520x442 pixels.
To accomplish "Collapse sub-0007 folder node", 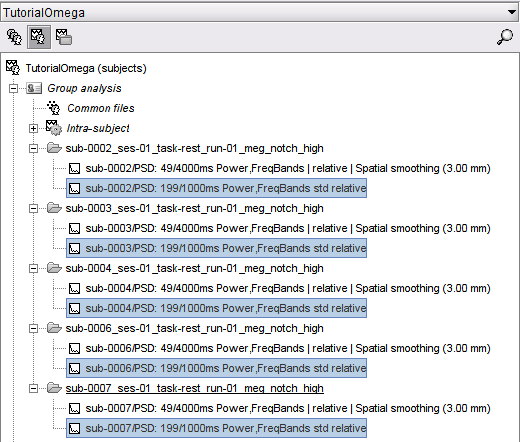I will pos(33,388).
